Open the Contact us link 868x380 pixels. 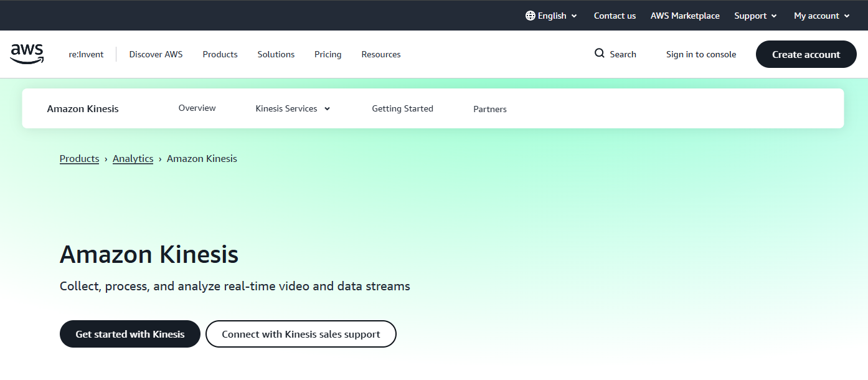615,16
